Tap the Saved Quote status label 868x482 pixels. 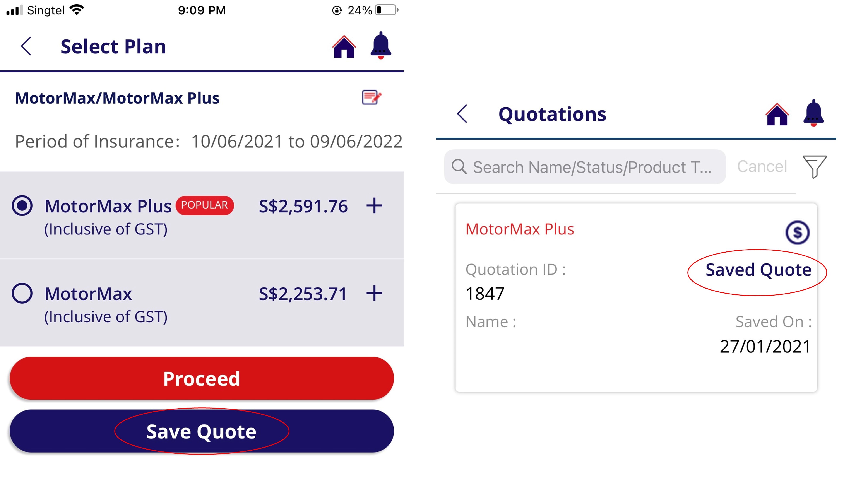[758, 270]
